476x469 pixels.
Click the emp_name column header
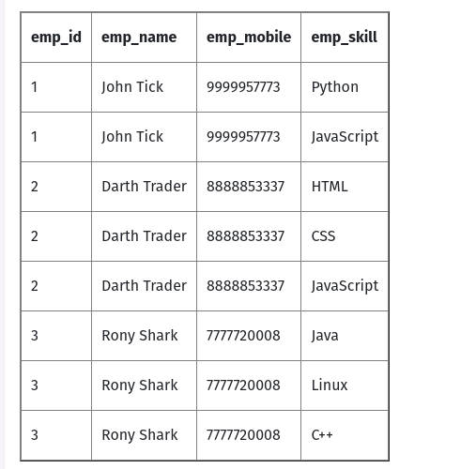tap(144, 38)
